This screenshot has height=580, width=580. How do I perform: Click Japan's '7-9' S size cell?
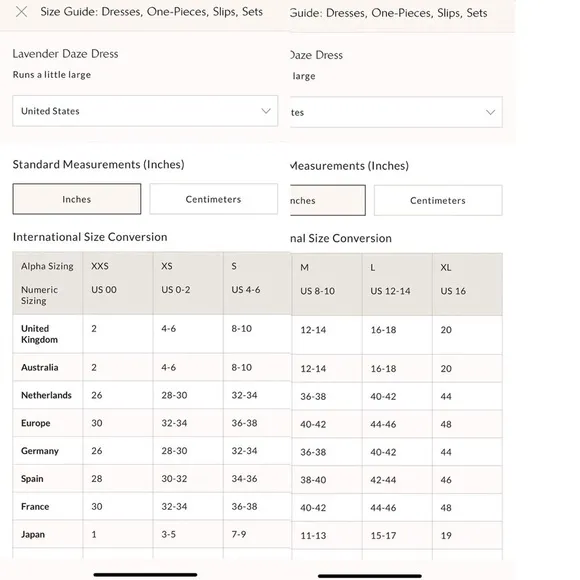point(239,535)
